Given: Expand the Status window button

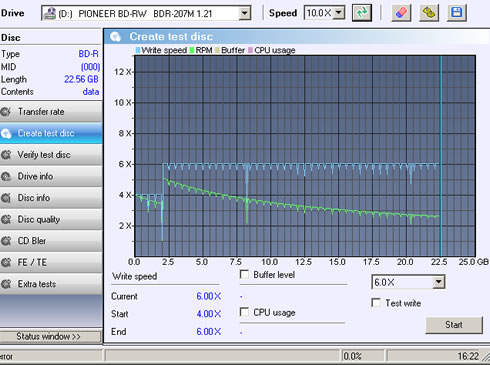Looking at the screenshot, I should tap(50, 336).
